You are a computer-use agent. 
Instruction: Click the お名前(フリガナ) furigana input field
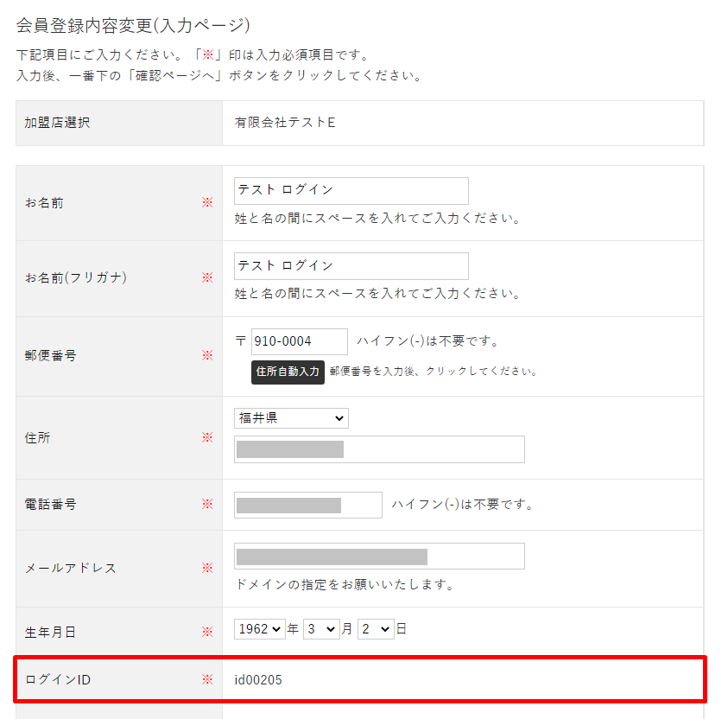coord(351,266)
